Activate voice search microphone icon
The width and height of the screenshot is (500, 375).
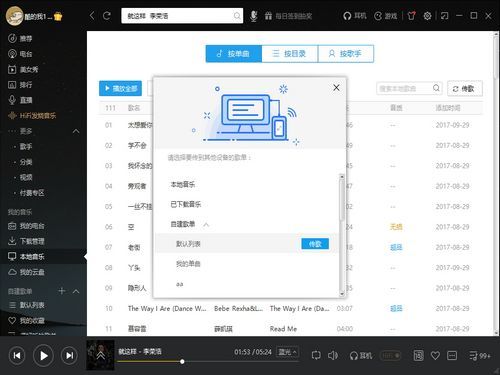(x=254, y=16)
